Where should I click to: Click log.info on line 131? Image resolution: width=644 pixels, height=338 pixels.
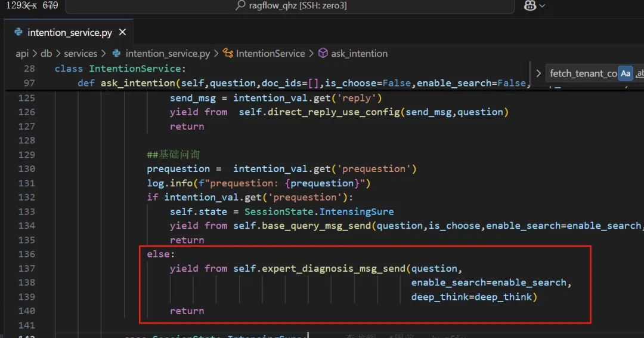[169, 183]
